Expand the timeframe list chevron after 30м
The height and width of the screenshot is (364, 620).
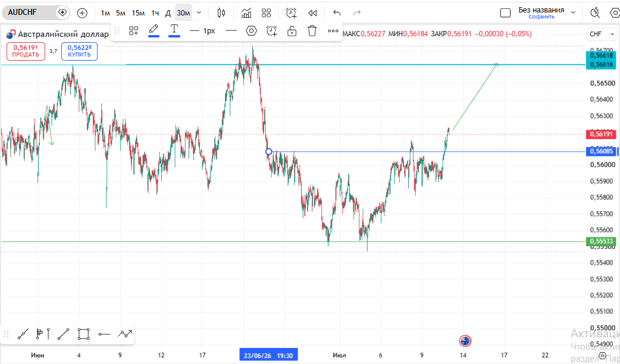coord(199,12)
